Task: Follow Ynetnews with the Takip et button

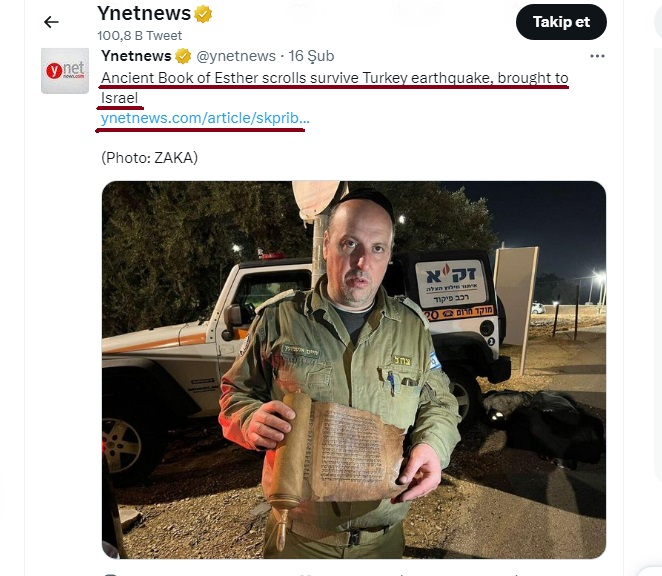Action: (x=561, y=22)
